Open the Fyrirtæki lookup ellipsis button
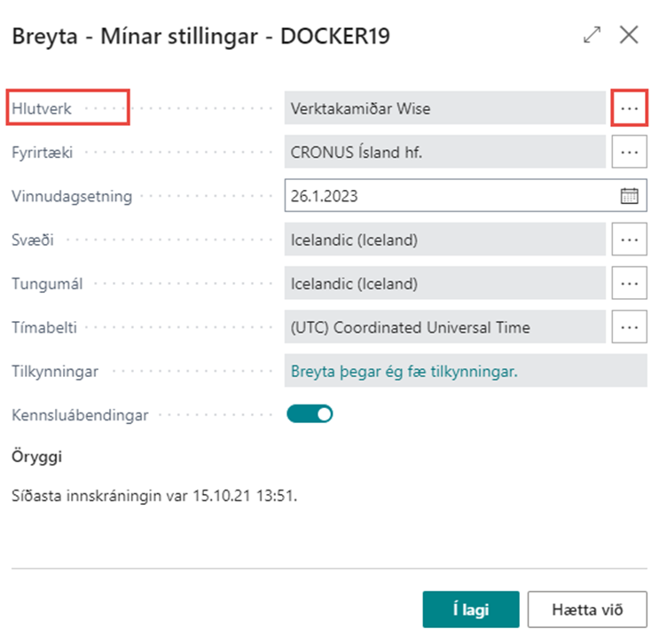The width and height of the screenshot is (667, 644). 629,152
